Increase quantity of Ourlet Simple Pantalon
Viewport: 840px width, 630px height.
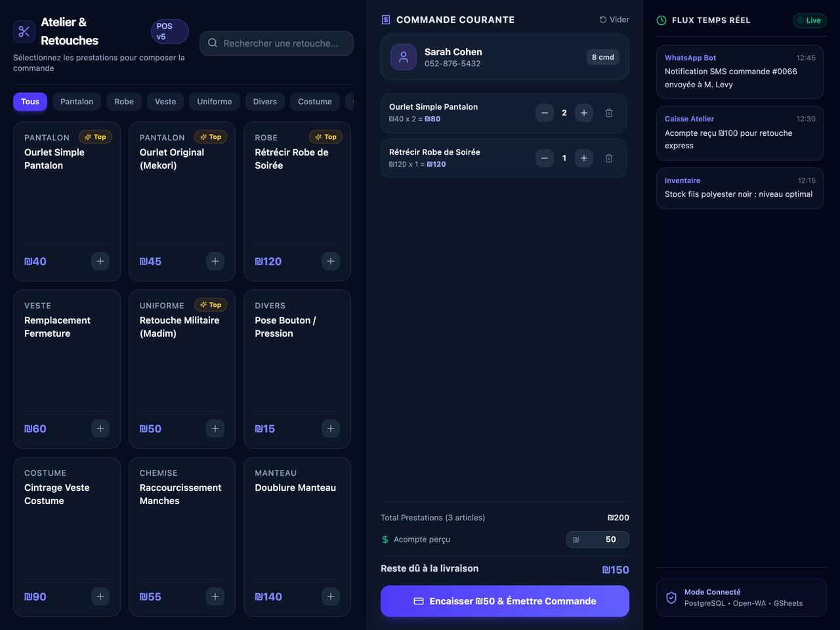584,113
